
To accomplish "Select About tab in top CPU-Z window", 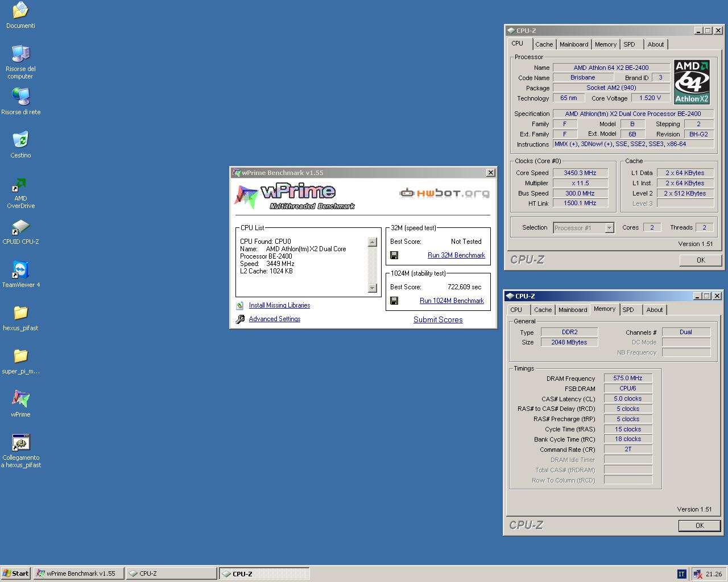I will (655, 44).
